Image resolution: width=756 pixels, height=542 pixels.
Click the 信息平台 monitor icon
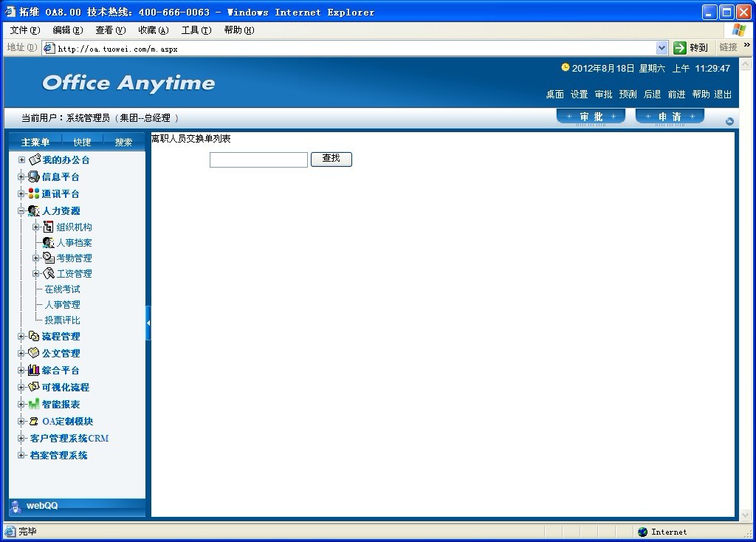click(34, 176)
